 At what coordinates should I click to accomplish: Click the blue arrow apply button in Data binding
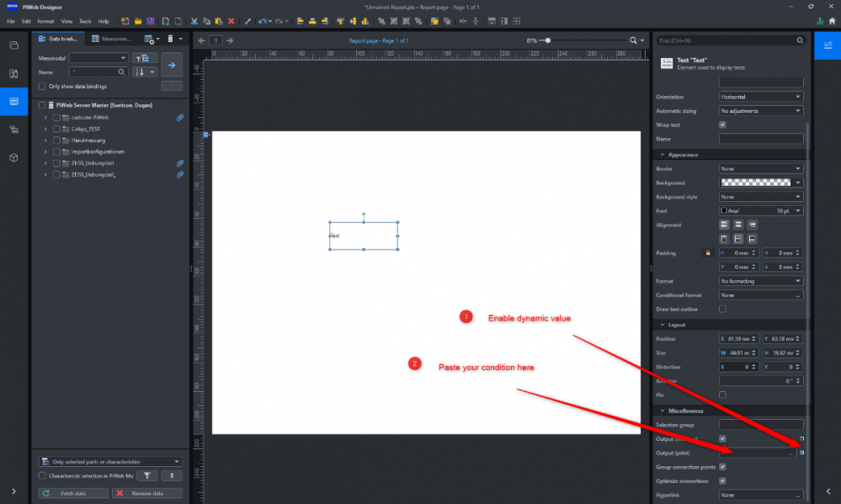pyautogui.click(x=172, y=65)
